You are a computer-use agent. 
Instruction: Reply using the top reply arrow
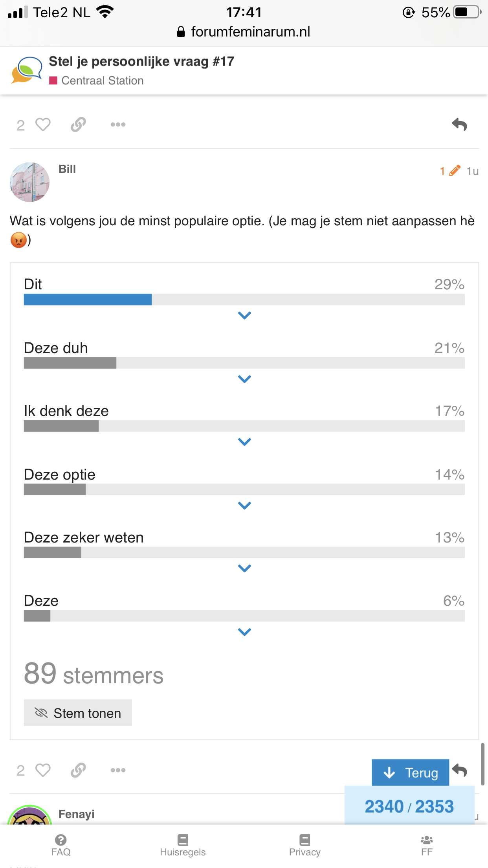pyautogui.click(x=459, y=125)
